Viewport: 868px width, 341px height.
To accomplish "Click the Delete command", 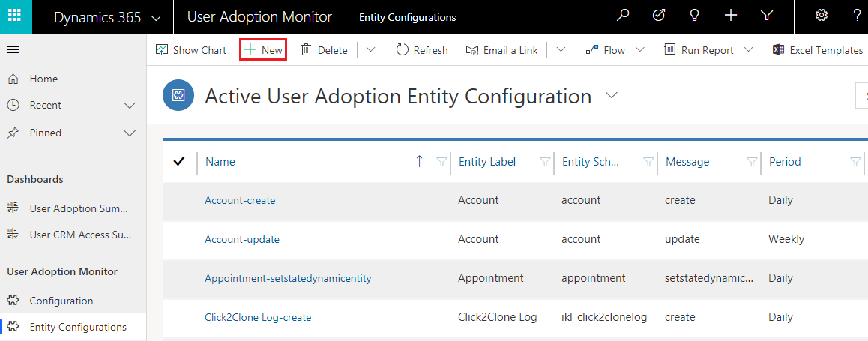I will (x=324, y=50).
